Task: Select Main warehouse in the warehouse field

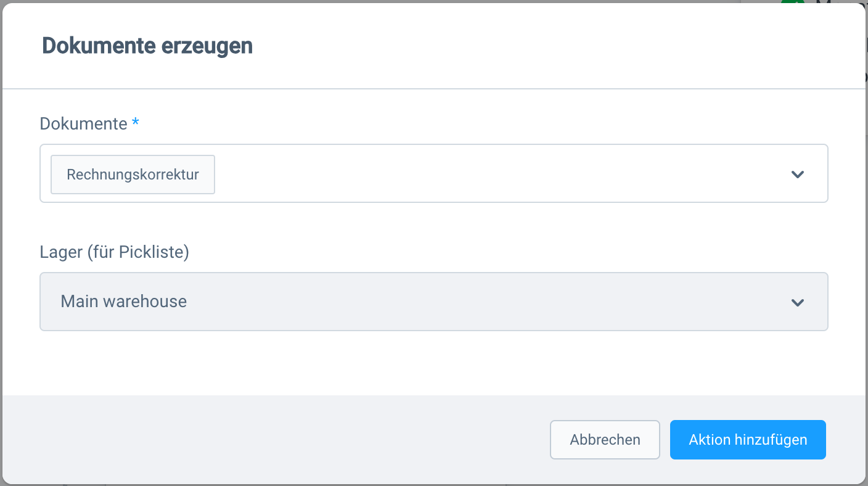Action: (x=123, y=302)
